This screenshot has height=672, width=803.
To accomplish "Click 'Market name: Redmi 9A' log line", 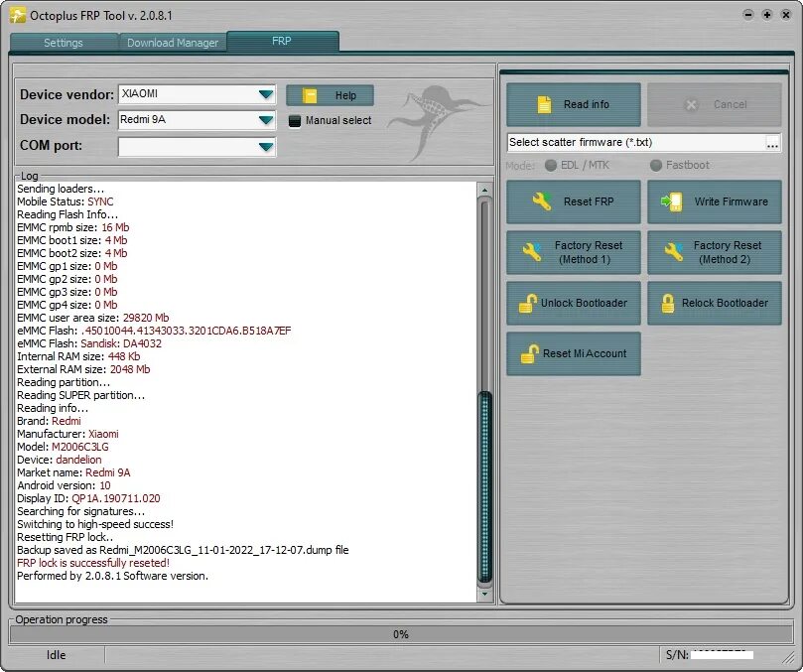I will 73,472.
